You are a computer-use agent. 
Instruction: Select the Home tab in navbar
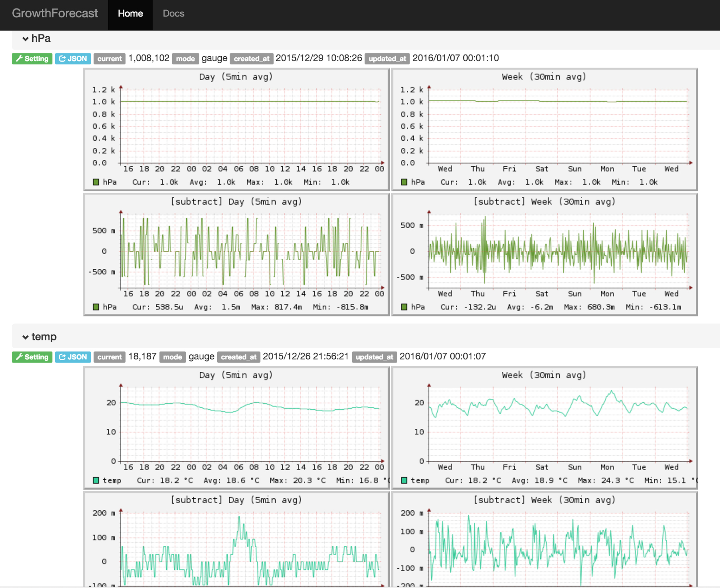coord(130,13)
